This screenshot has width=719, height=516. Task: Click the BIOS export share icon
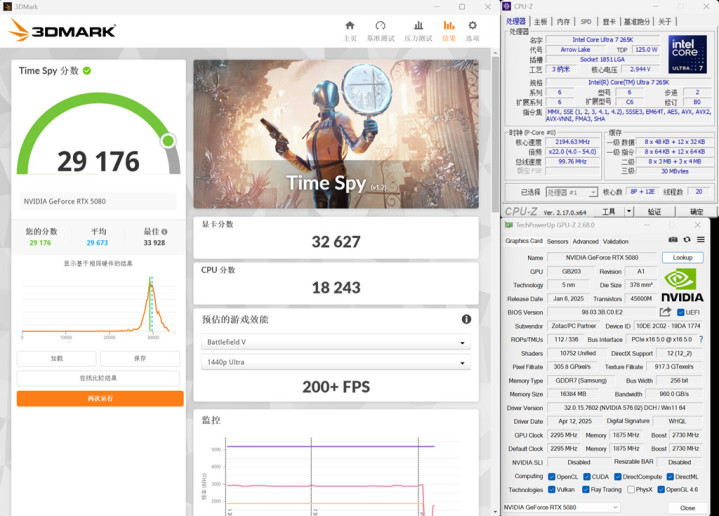coord(665,312)
